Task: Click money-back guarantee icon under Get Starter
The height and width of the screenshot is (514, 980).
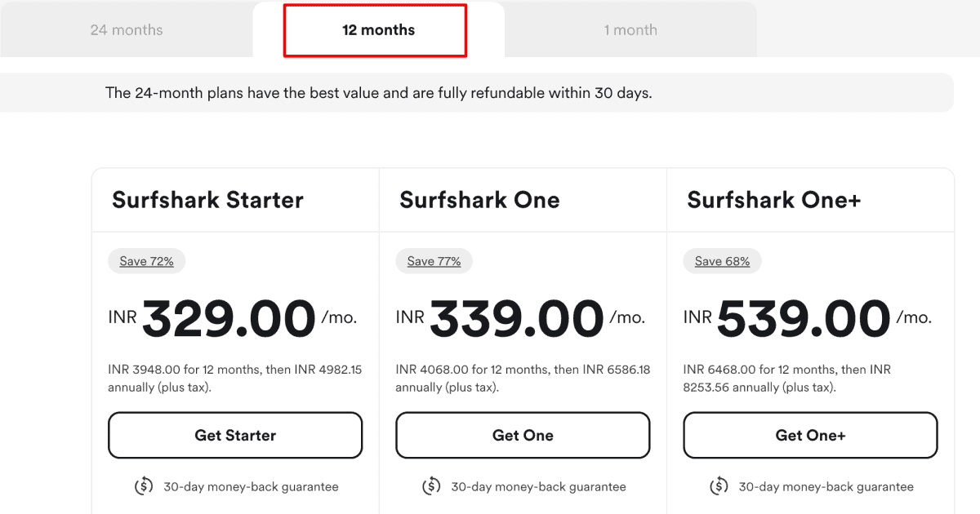Action: click(x=144, y=487)
